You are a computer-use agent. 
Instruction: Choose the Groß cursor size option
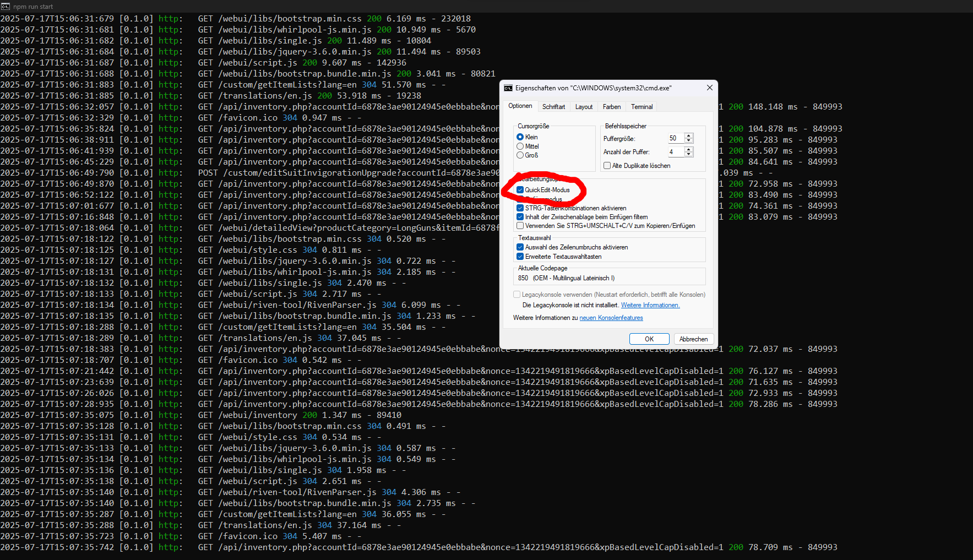pyautogui.click(x=520, y=155)
